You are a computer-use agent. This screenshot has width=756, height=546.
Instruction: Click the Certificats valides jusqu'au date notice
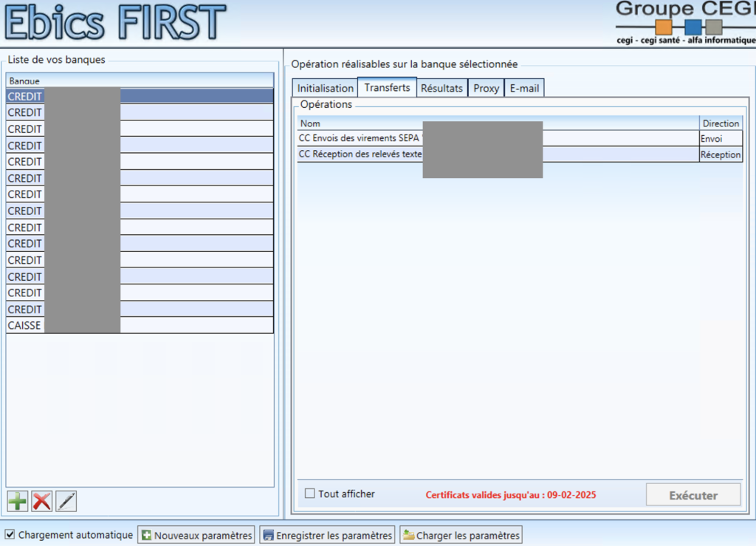tap(511, 495)
